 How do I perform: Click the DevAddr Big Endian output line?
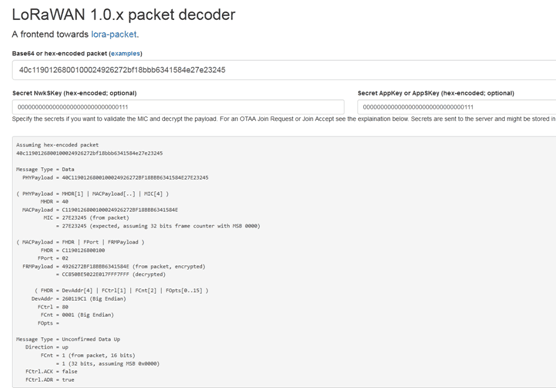click(79, 299)
